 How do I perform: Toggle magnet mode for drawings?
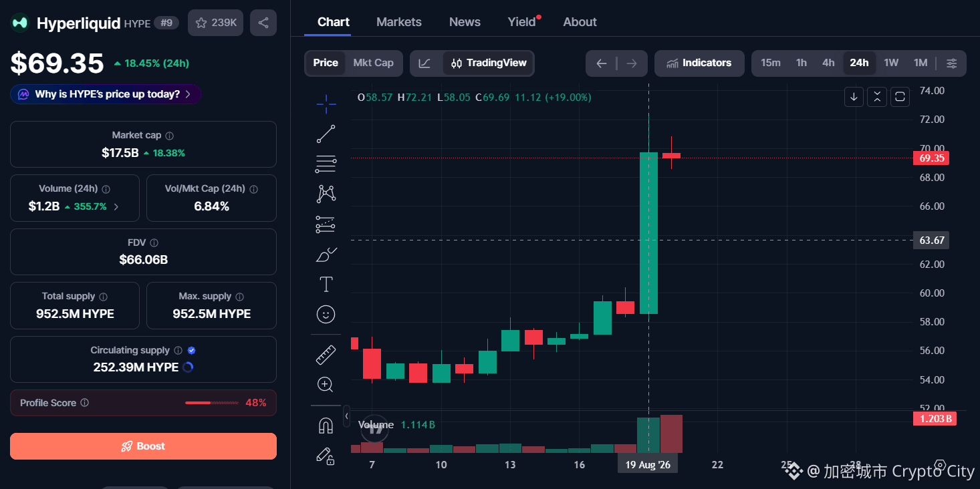point(326,426)
